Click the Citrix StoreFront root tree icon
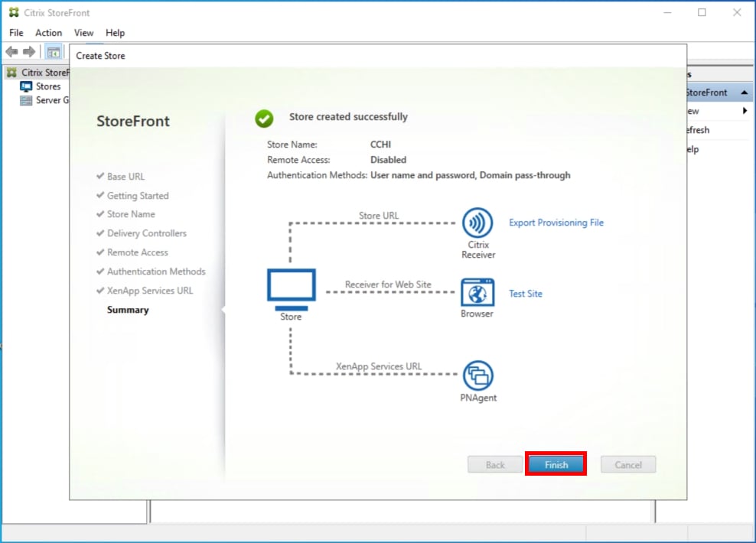The height and width of the screenshot is (543, 756). tap(12, 73)
